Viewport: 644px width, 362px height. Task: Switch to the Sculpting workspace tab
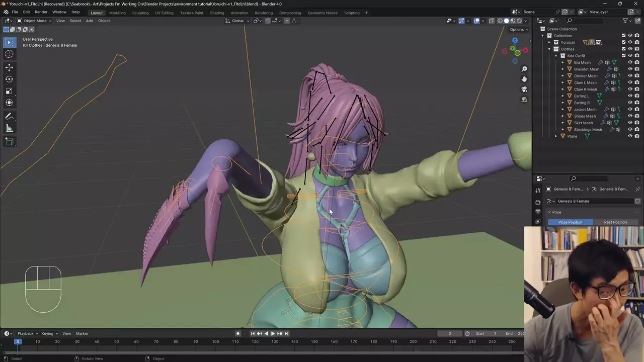point(140,13)
